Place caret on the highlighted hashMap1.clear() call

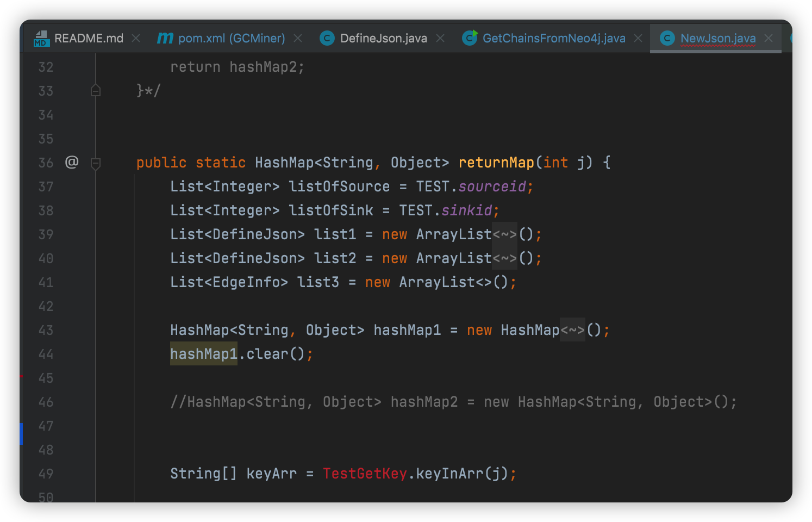point(204,354)
